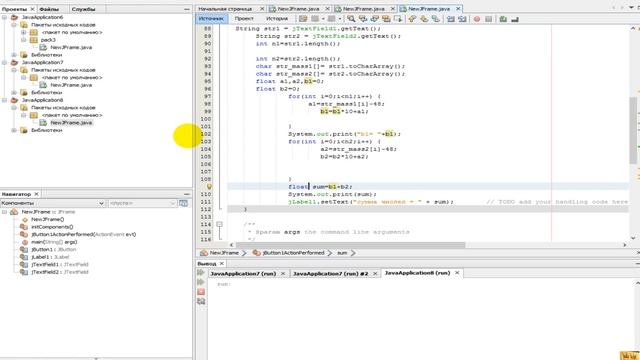Click the Uncomment code icon in toolbar
Screen dimensions: 640x360
pyautogui.click(x=515, y=19)
